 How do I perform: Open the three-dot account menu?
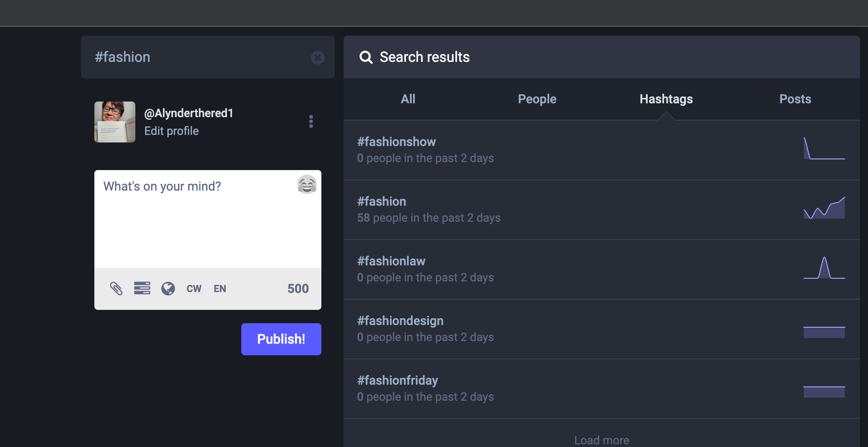[x=311, y=122]
